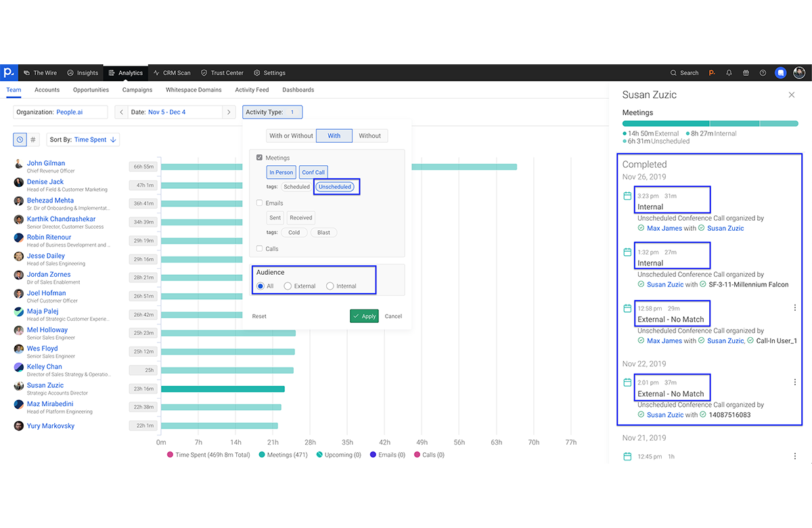This screenshot has width=812, height=528.
Task: Click calendar icon of 1:32 pm meeting
Action: point(627,252)
